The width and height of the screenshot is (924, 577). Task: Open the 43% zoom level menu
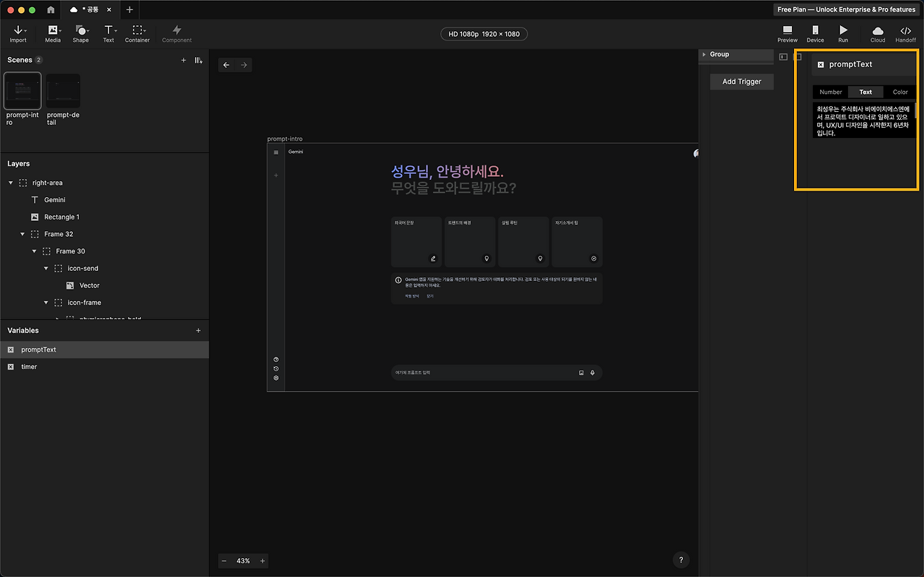243,561
